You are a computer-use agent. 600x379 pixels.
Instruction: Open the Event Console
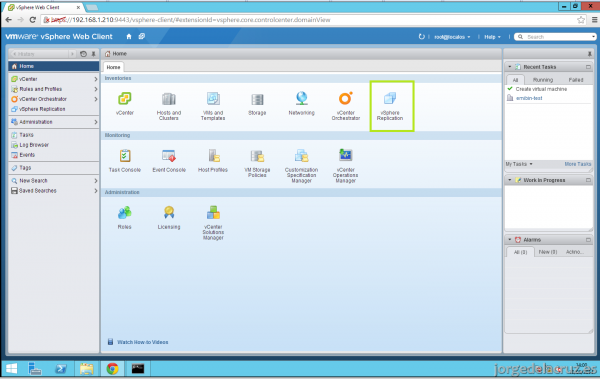pos(169,156)
